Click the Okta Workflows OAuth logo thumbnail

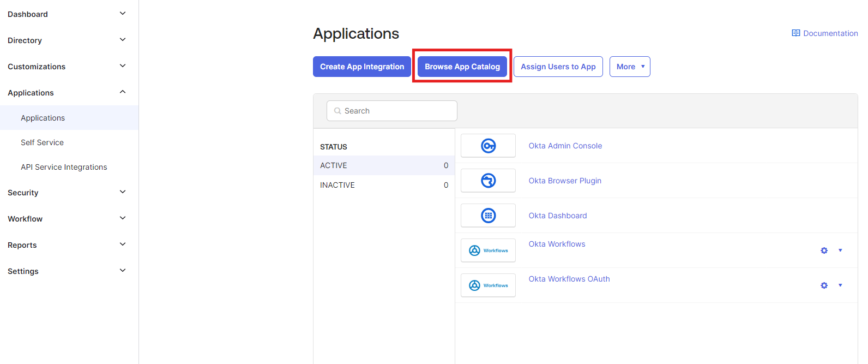pyautogui.click(x=488, y=285)
